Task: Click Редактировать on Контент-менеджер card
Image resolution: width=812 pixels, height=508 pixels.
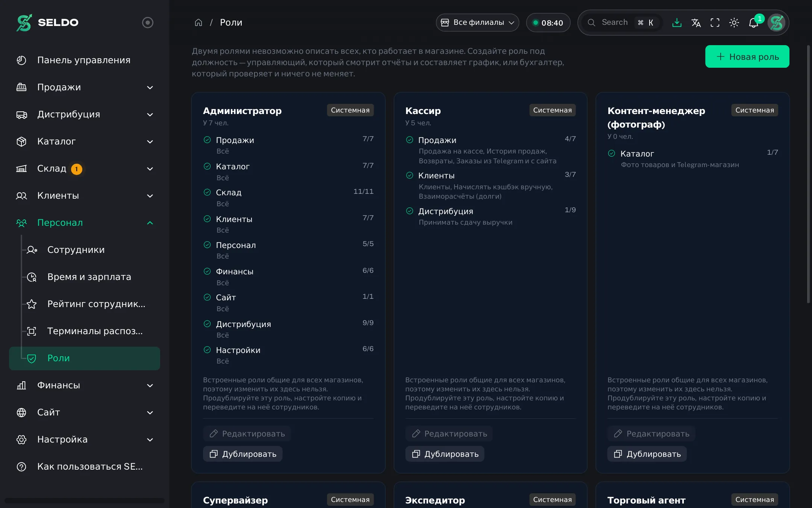Action: coord(651,433)
